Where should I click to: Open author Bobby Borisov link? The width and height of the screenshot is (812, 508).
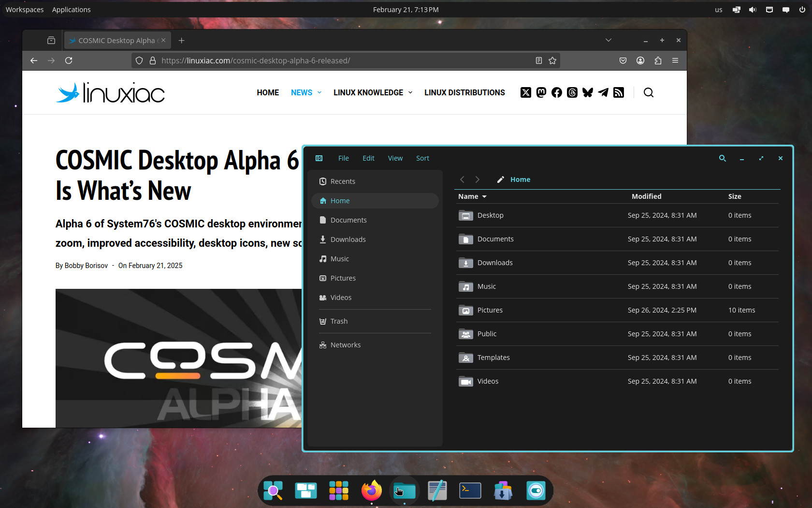point(86,266)
